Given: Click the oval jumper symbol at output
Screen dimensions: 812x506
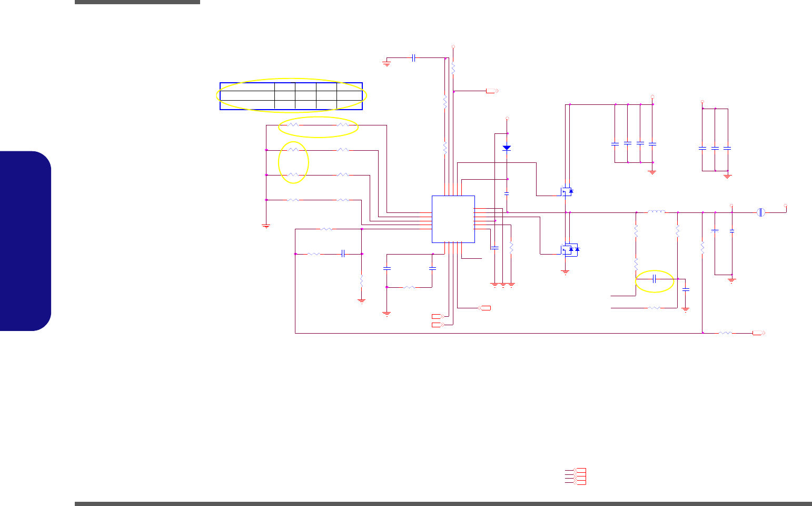Looking at the screenshot, I should [x=760, y=212].
